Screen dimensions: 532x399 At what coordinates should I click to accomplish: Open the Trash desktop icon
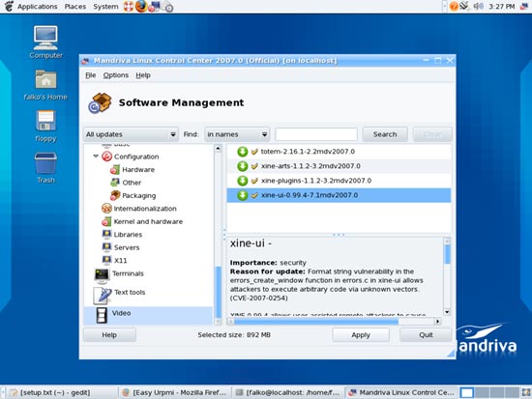(45, 163)
